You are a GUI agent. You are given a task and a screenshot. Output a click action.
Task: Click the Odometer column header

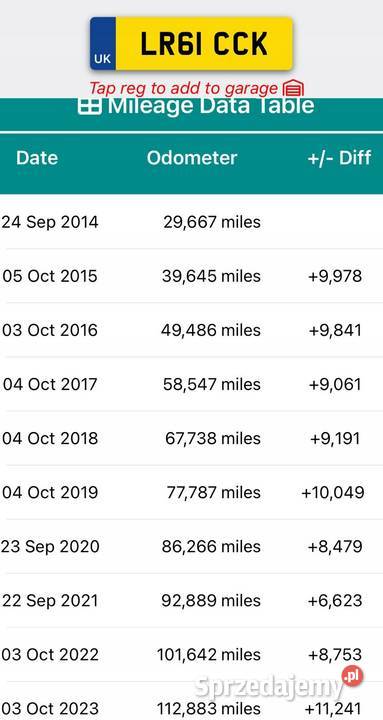pos(192,158)
